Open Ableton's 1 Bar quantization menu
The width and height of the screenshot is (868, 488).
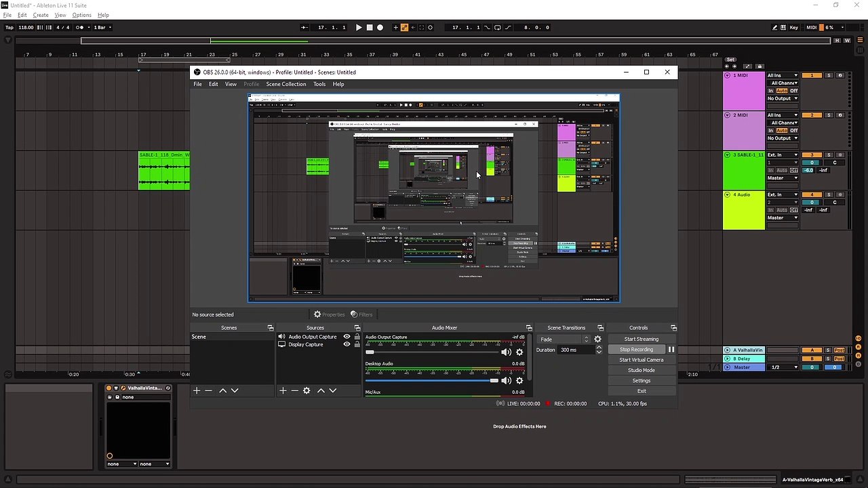102,28
